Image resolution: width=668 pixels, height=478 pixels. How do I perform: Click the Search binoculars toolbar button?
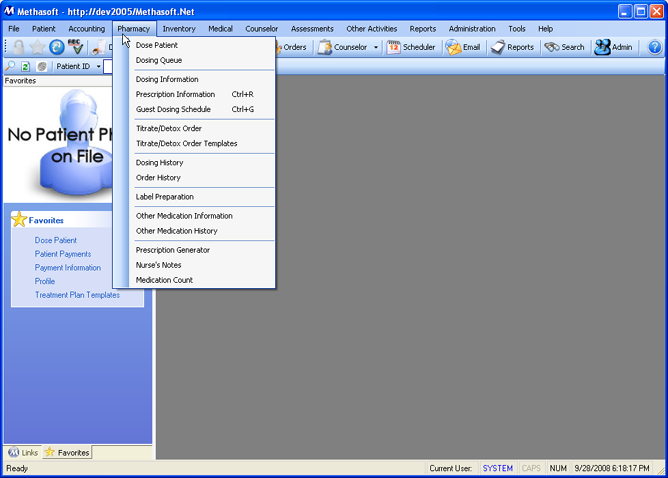(564, 47)
